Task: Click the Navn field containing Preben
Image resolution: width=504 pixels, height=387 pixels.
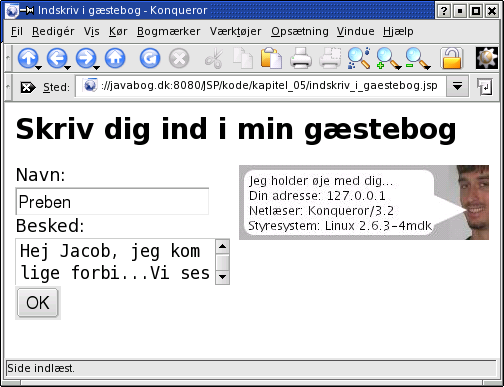Action: pos(112,201)
